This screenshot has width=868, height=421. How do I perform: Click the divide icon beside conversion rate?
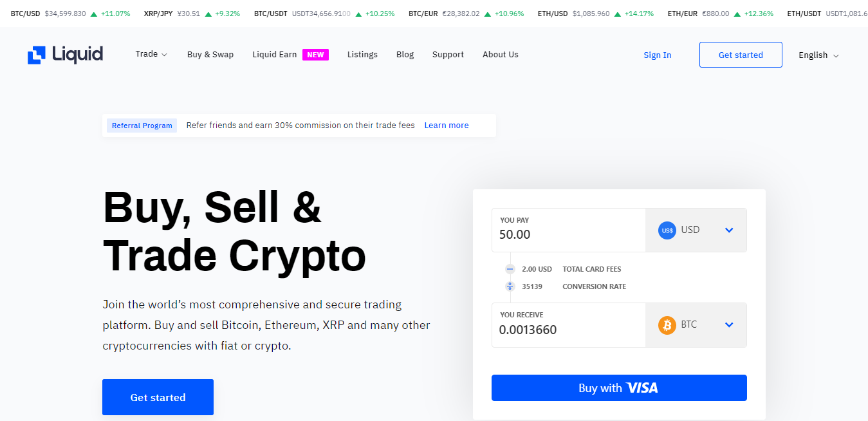coord(510,286)
